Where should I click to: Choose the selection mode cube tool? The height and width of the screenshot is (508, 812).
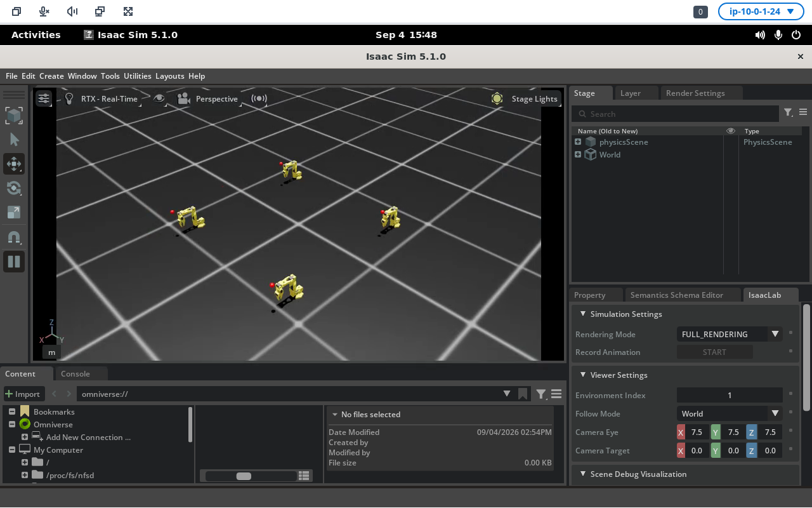14,115
